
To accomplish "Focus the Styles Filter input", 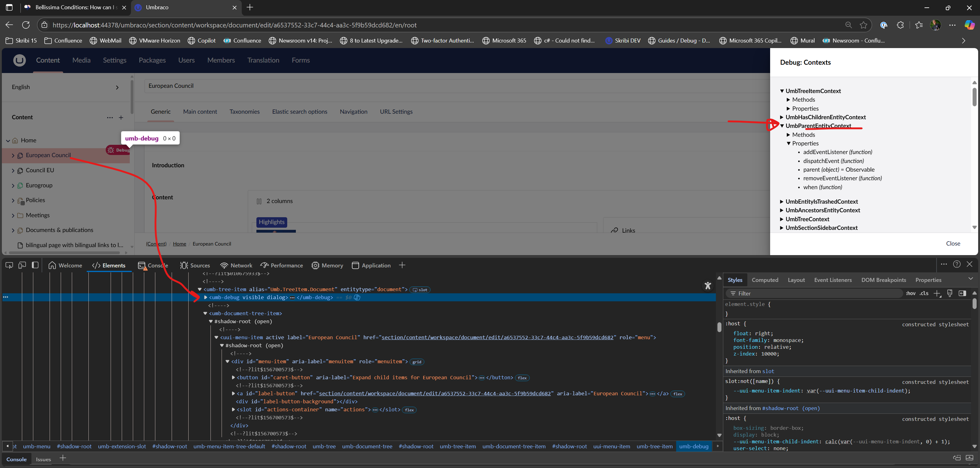I will [x=814, y=293].
